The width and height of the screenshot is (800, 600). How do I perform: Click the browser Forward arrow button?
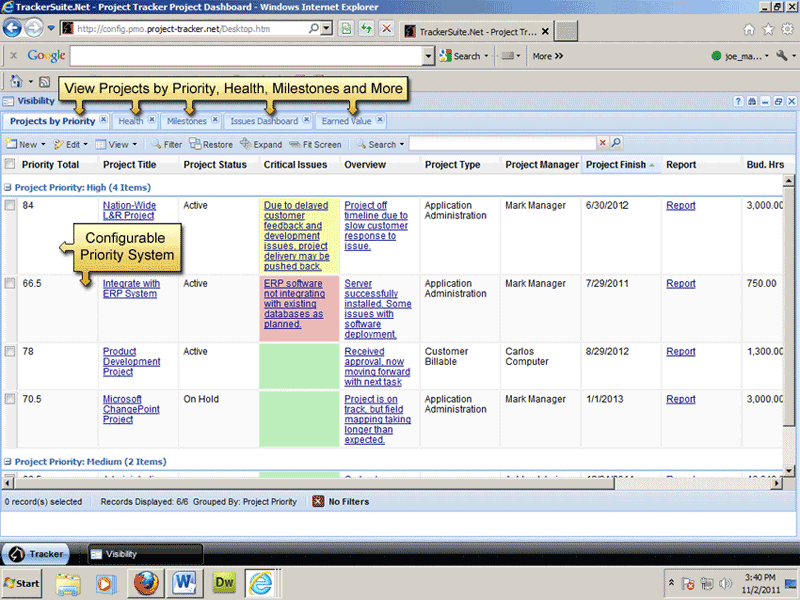pyautogui.click(x=34, y=28)
